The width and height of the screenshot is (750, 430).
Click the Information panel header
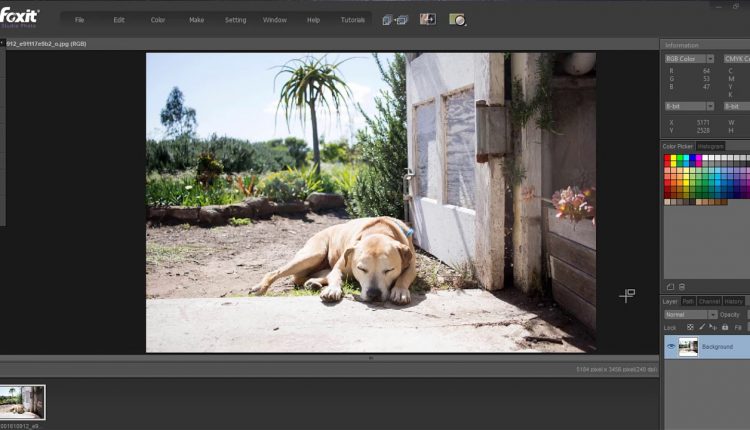coord(705,45)
